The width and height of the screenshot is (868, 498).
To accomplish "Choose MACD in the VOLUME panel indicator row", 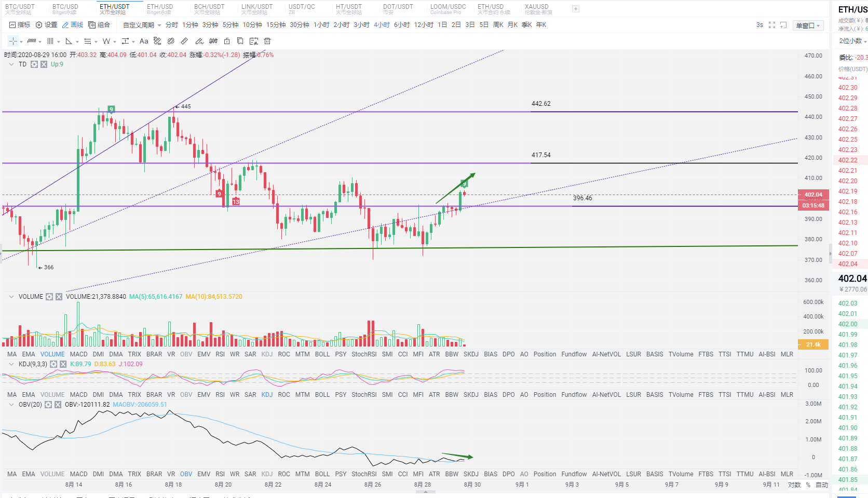I will (79, 354).
